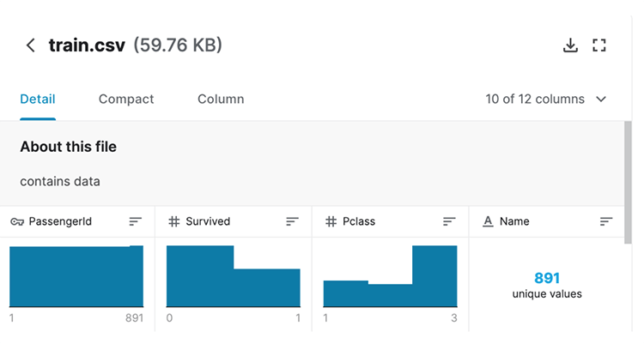The image size is (644, 344).
Task: Switch to the Compact tab
Action: [x=126, y=100]
